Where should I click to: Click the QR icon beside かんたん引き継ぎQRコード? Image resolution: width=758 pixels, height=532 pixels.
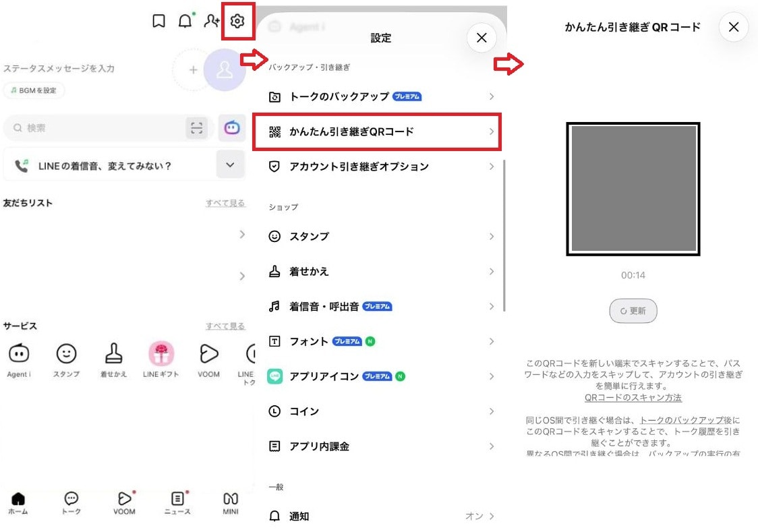pos(274,131)
